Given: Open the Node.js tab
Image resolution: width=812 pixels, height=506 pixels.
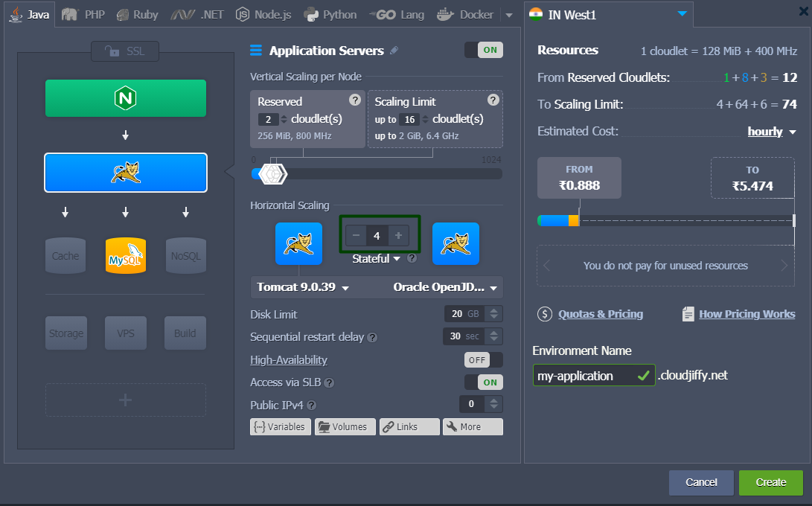Looking at the screenshot, I should 263,14.
